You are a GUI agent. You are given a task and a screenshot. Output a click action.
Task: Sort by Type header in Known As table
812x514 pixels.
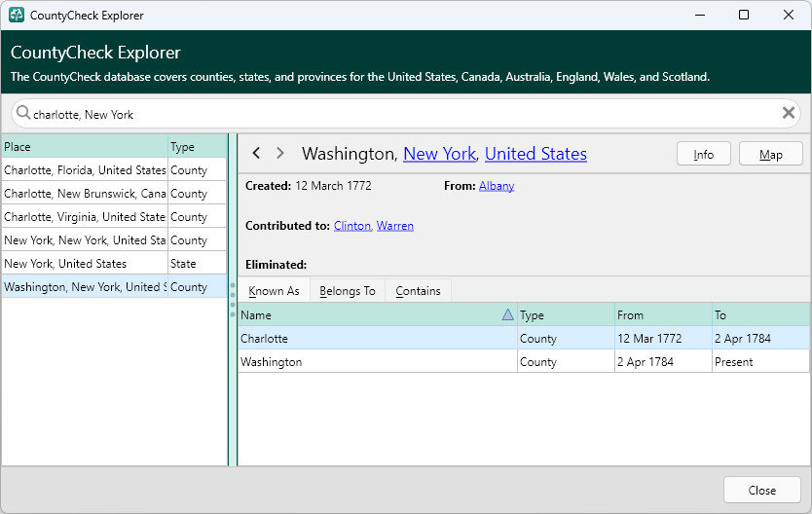[x=566, y=314]
